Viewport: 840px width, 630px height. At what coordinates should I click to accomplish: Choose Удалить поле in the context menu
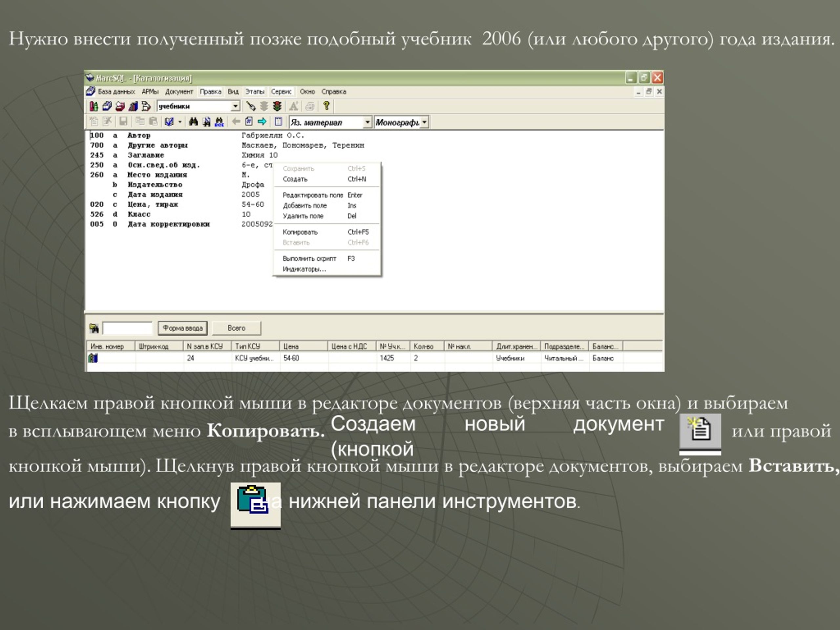click(x=326, y=216)
